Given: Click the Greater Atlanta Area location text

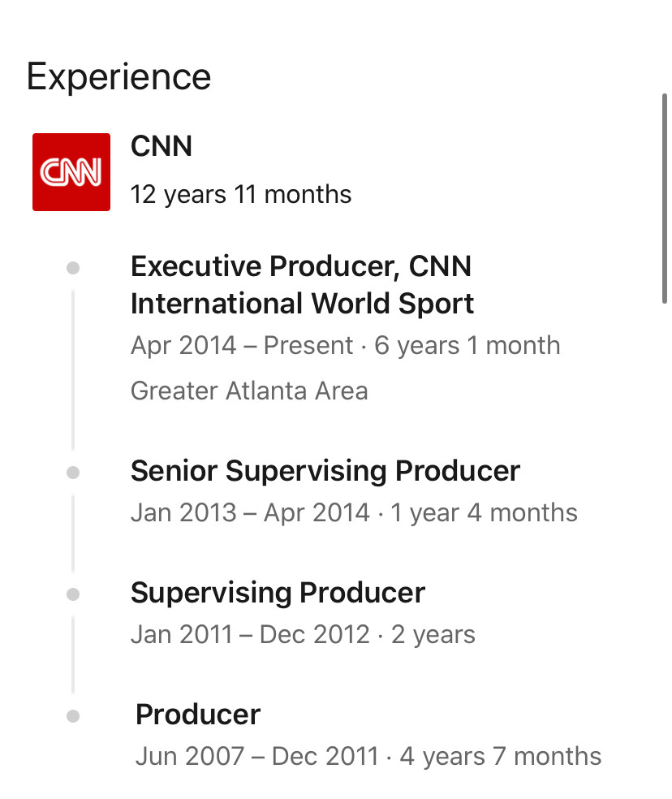Looking at the screenshot, I should pos(249,391).
